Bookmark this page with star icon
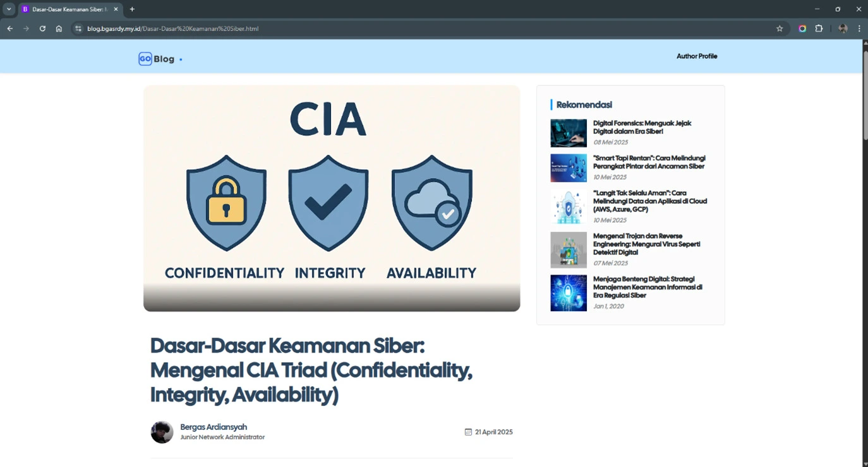Viewport: 868px width, 467px height. pyautogui.click(x=780, y=28)
